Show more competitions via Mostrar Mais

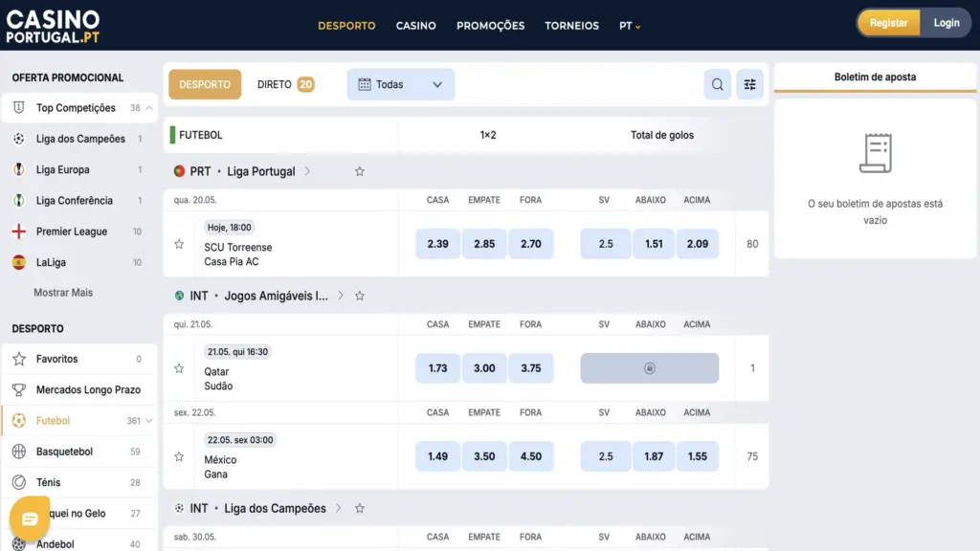point(63,293)
